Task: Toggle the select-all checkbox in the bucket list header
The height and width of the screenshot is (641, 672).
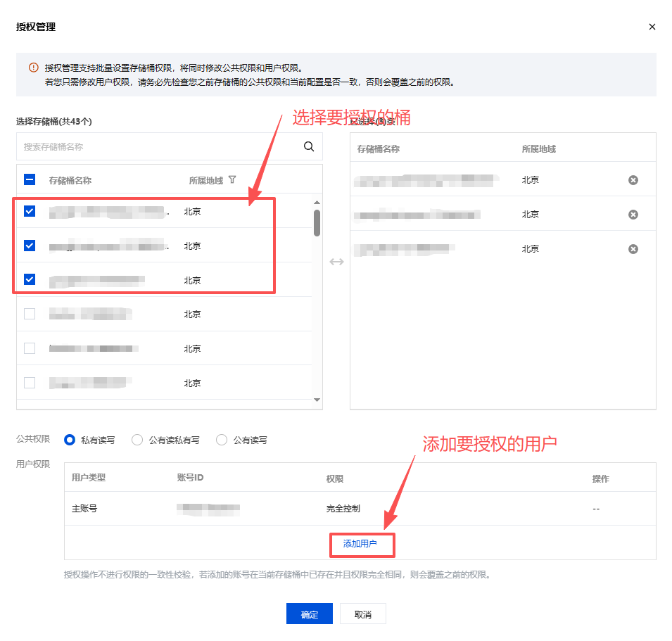Action: (x=30, y=180)
